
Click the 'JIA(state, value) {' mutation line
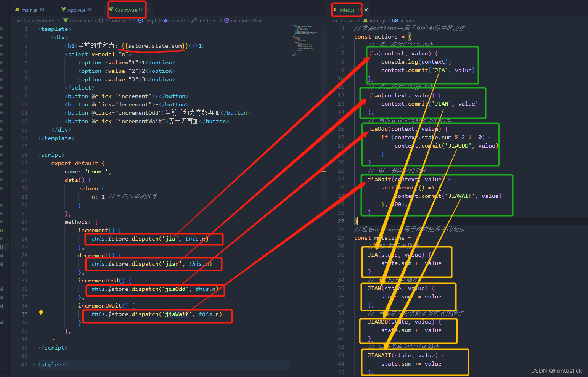399,255
